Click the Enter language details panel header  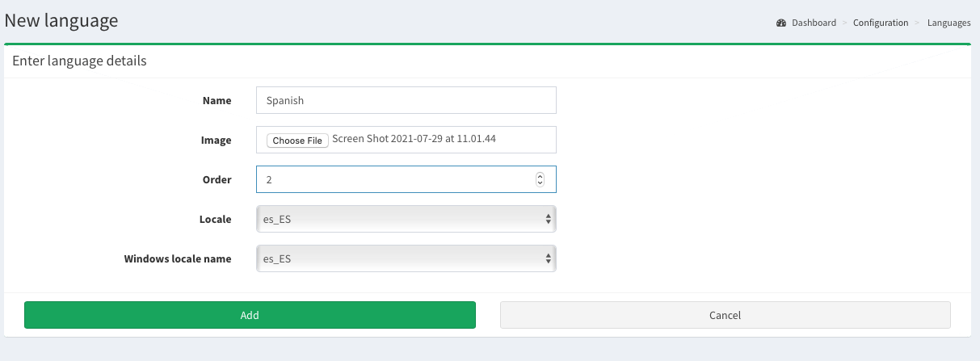point(79,61)
